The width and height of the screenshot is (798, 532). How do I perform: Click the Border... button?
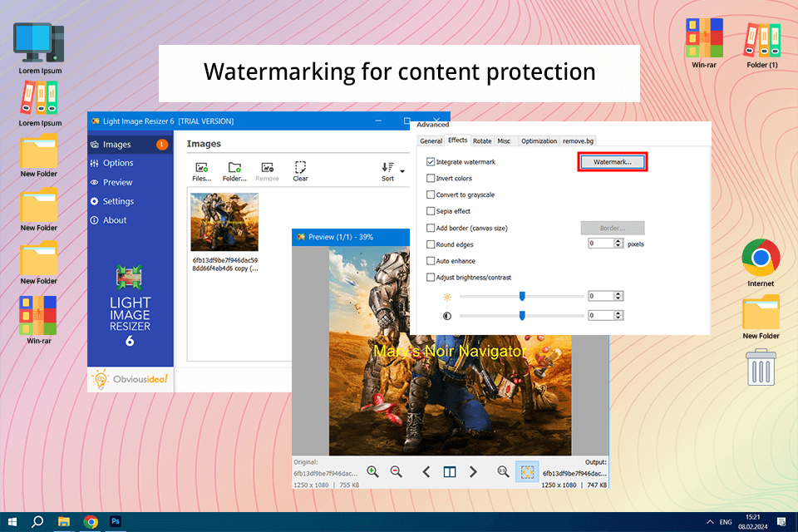613,228
